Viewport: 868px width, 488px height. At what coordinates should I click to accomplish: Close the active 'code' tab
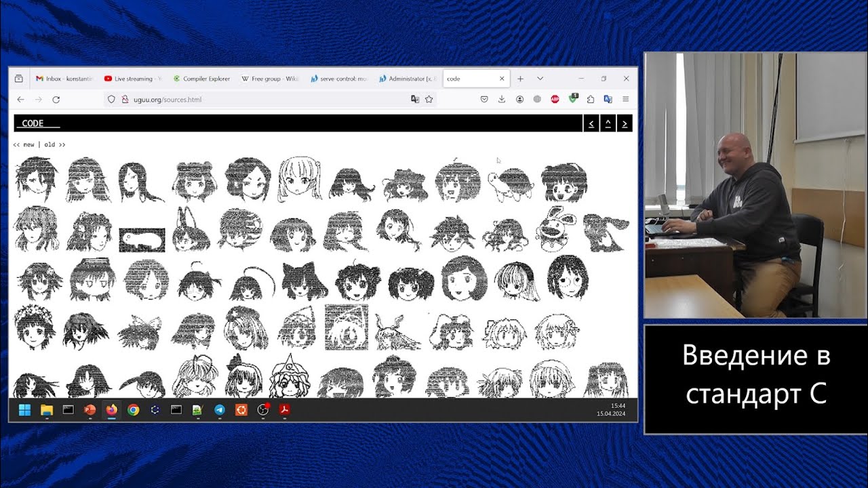click(x=502, y=79)
